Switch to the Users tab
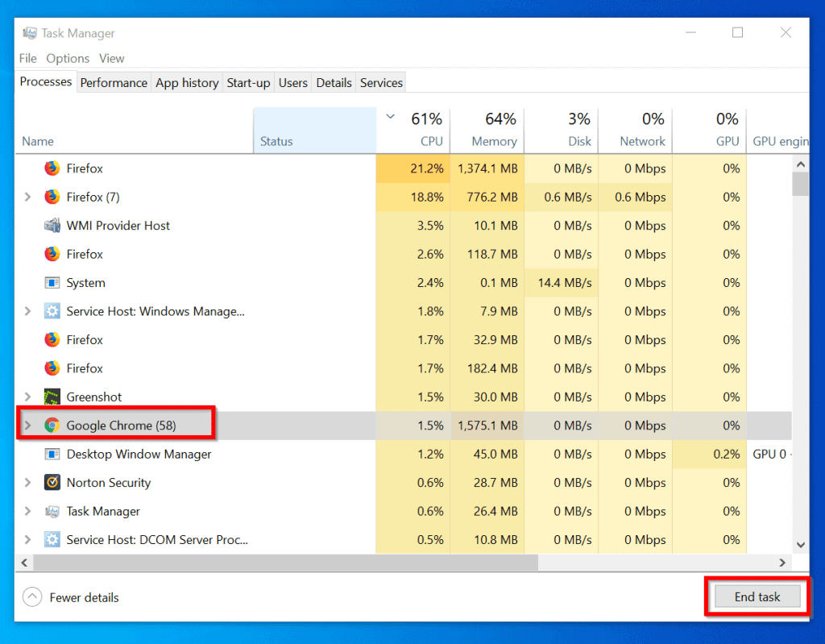Image resolution: width=825 pixels, height=644 pixels. [293, 83]
